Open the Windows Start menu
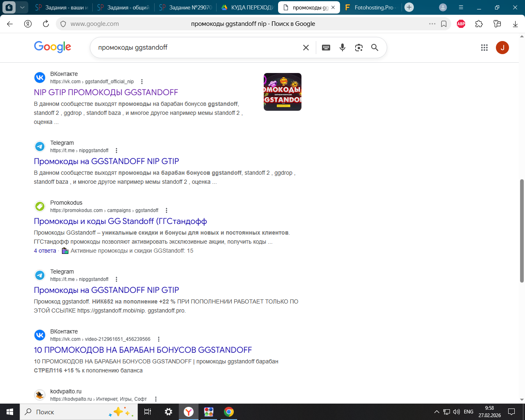Image resolution: width=525 pixels, height=420 pixels. tap(10, 412)
